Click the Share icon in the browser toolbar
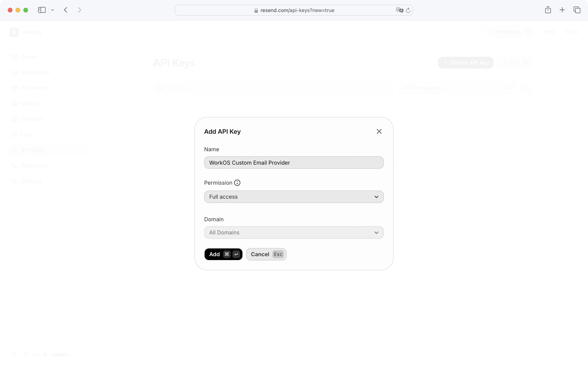Image resolution: width=588 pixels, height=367 pixels. (548, 10)
